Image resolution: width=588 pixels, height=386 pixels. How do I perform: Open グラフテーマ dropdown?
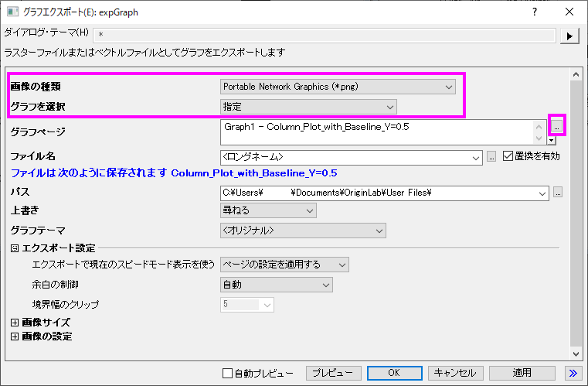(x=303, y=231)
